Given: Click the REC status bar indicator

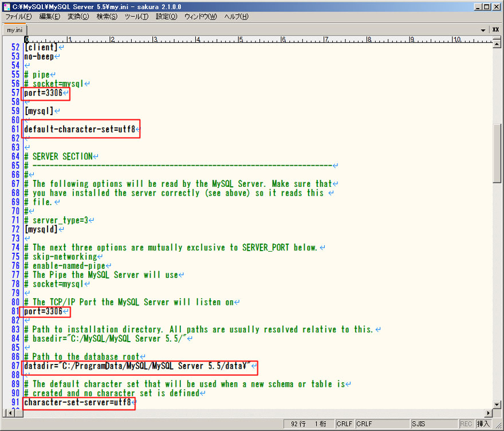Looking at the screenshot, I should pyautogui.click(x=466, y=424).
